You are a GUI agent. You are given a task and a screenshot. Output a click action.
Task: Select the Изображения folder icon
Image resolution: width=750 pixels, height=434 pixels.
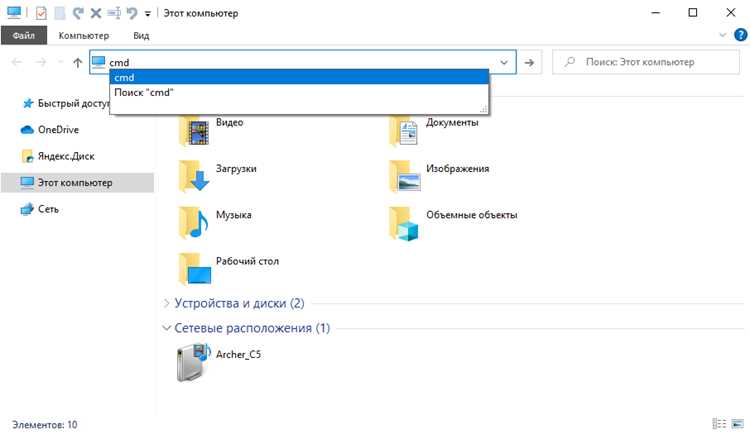[405, 176]
